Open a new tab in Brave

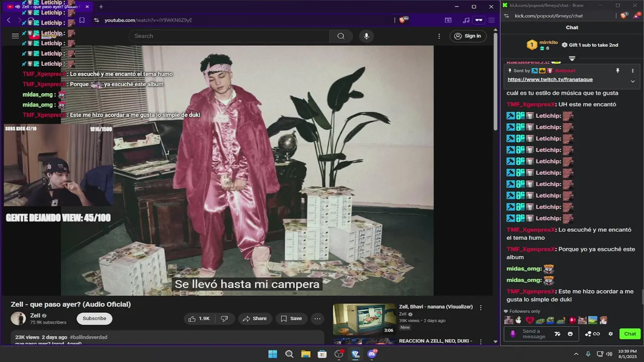tap(101, 7)
